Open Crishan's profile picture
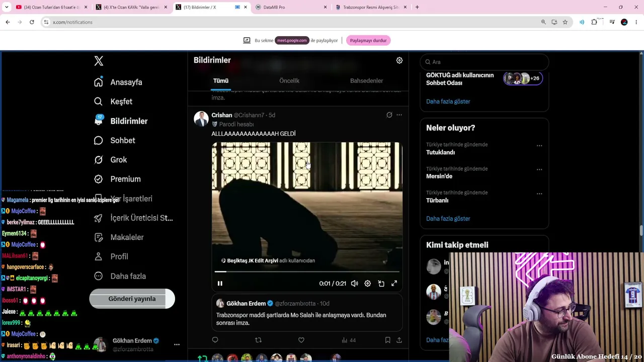The width and height of the screenshot is (644, 362). [201, 119]
